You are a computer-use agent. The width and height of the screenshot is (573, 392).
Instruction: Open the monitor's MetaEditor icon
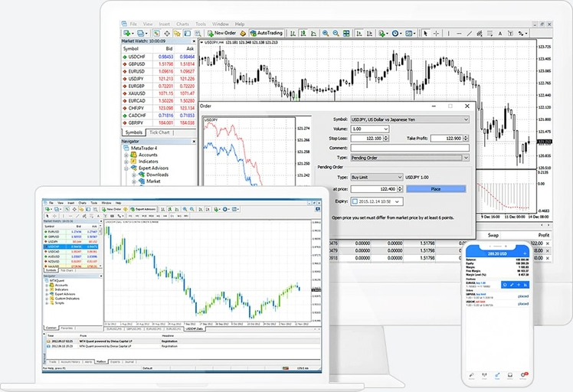(243, 33)
